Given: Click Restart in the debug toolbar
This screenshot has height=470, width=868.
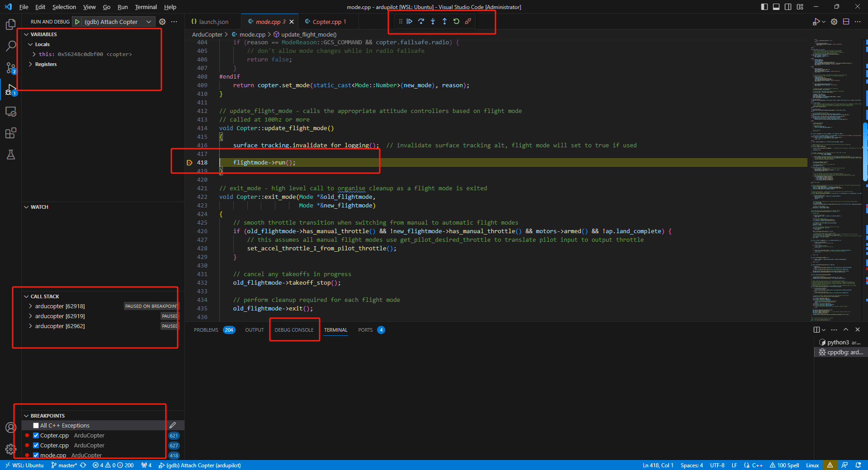Looking at the screenshot, I should point(456,21).
